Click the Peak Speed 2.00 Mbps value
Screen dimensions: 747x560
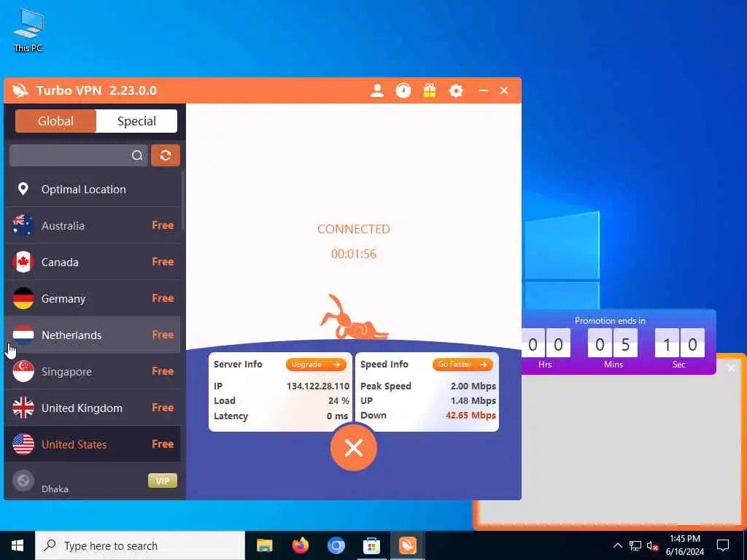click(x=473, y=386)
